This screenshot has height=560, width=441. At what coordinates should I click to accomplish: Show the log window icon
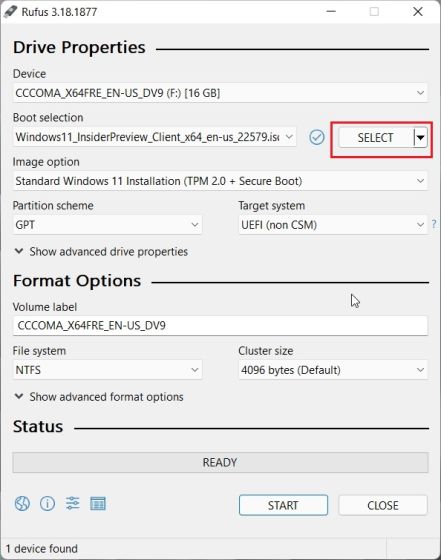click(x=98, y=504)
